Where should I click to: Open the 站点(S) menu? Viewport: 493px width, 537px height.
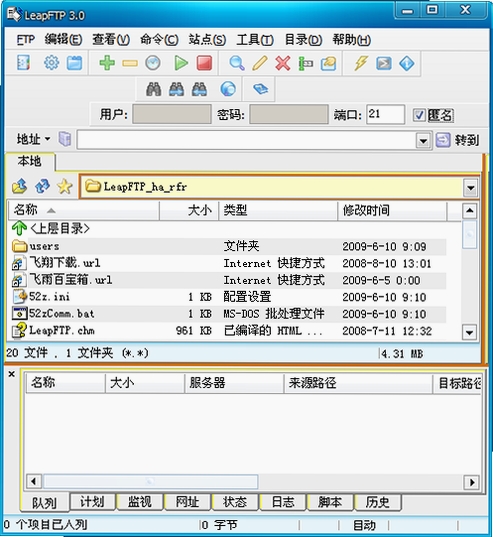pyautogui.click(x=207, y=40)
